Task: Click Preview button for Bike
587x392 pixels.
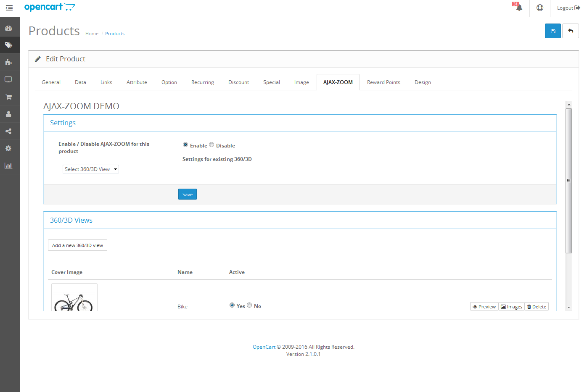Action: (x=484, y=307)
